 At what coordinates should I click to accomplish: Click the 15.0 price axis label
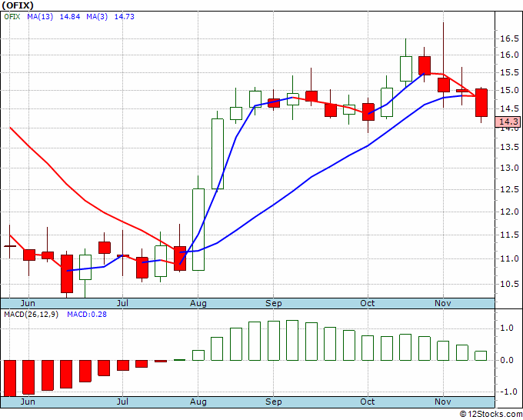pos(509,90)
